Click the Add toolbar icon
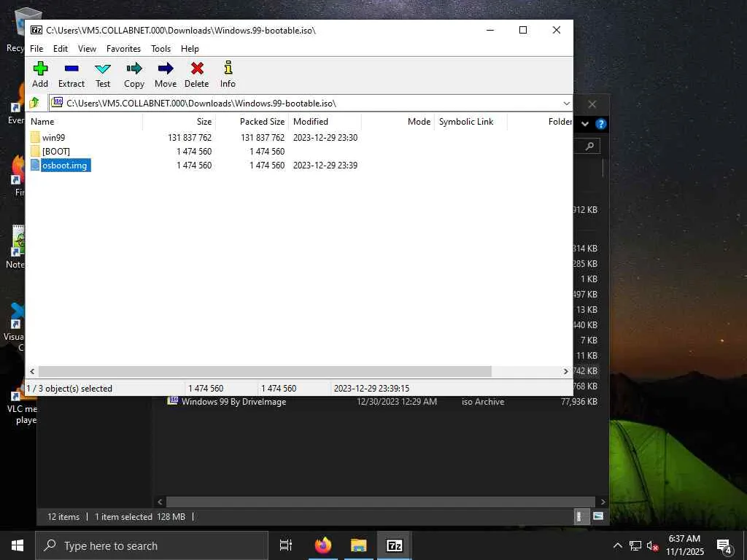The image size is (747, 560). coord(40,69)
